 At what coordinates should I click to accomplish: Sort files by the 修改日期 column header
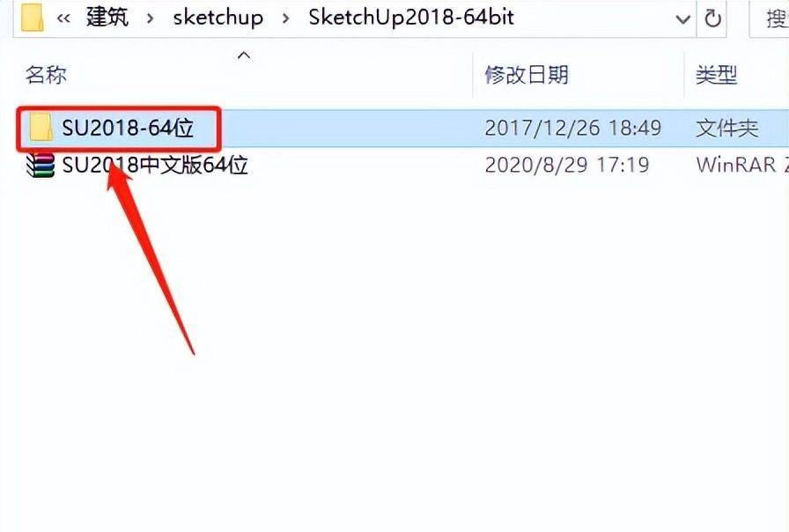(x=527, y=75)
